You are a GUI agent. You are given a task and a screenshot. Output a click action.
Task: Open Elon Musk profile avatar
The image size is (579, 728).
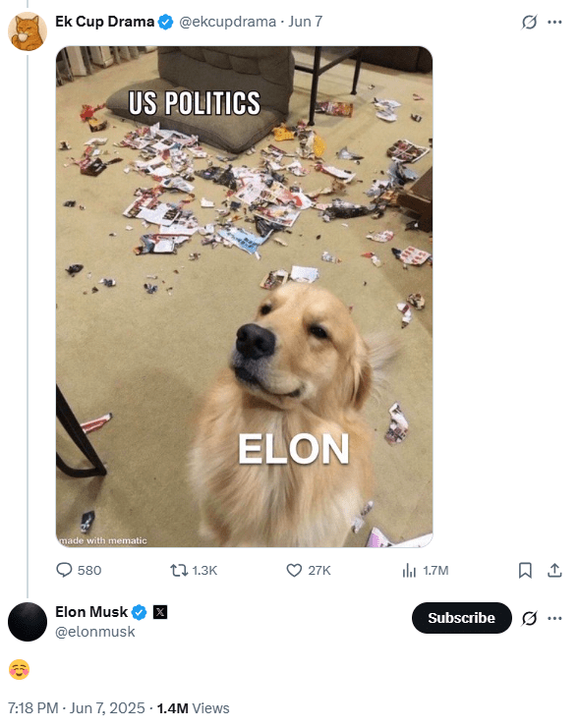28,622
